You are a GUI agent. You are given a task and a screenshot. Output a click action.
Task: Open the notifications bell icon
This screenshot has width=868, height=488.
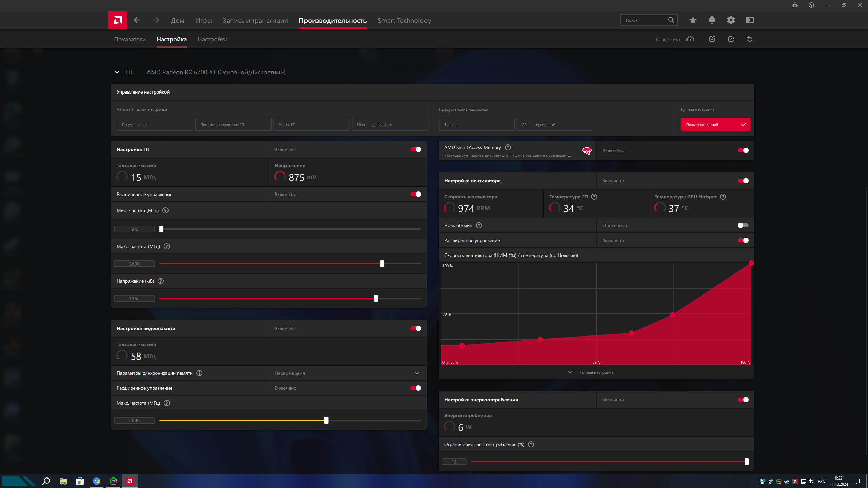(x=712, y=20)
